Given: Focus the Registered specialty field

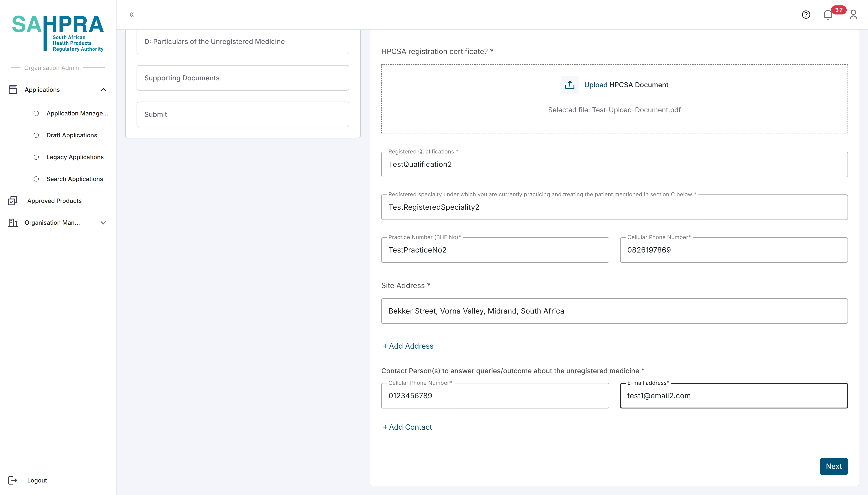Looking at the screenshot, I should click(x=614, y=207).
